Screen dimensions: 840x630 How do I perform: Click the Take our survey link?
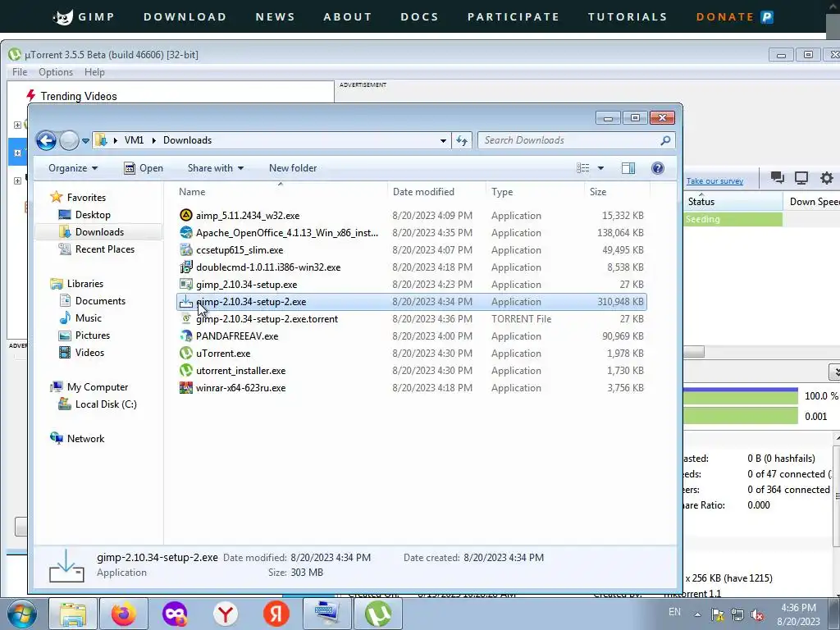pos(714,181)
